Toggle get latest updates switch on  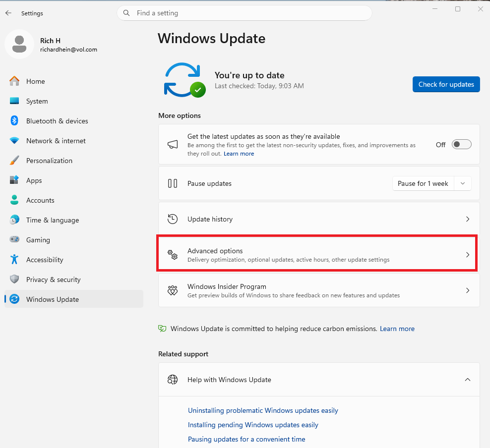click(x=462, y=144)
